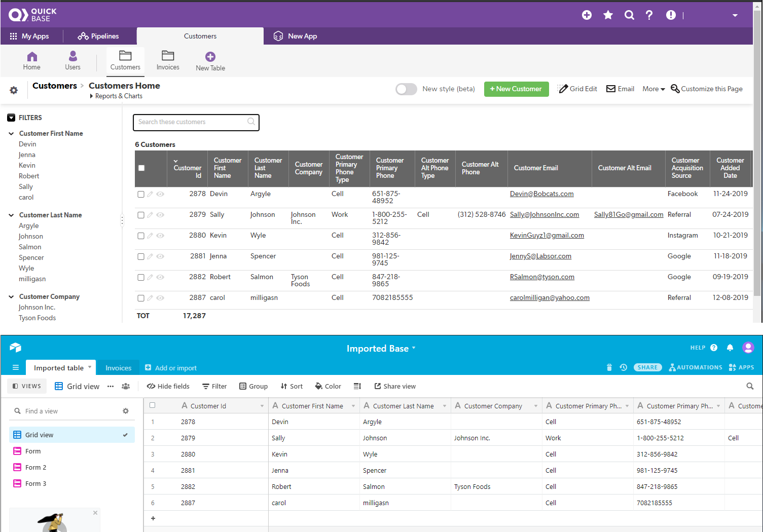
Task: Open the Customer Id column dropdown in Airtable
Action: coord(262,406)
